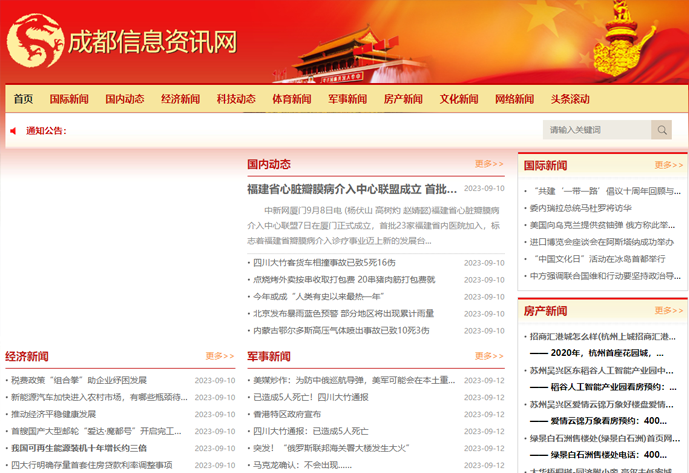This screenshot has width=689, height=473.
Task: Expand 更多>> in the 军事新闻 section
Action: (489, 356)
